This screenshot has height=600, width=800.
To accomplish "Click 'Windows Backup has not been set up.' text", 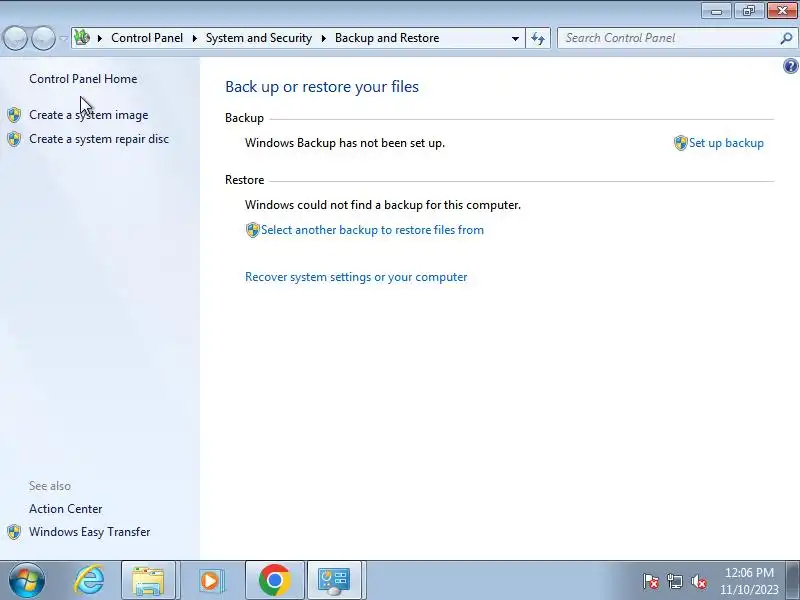I will [345, 143].
